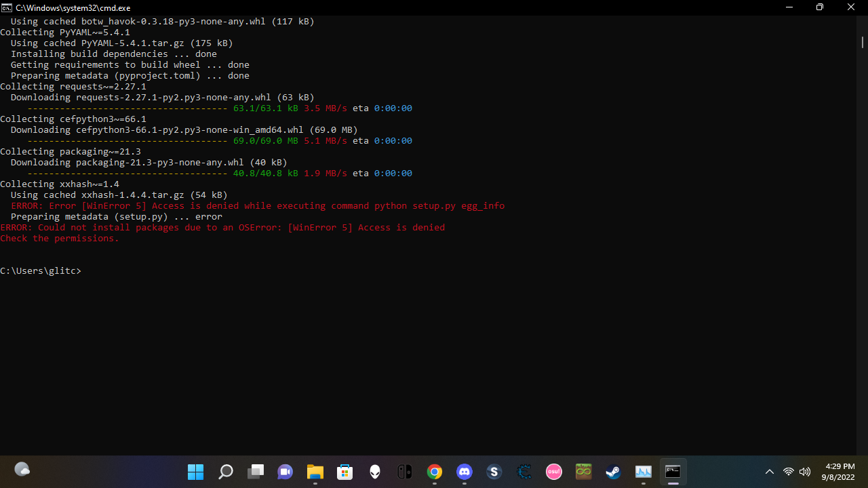868x488 pixels.
Task: Click the prompt line C:\Users\glitc>
Action: click(41, 271)
